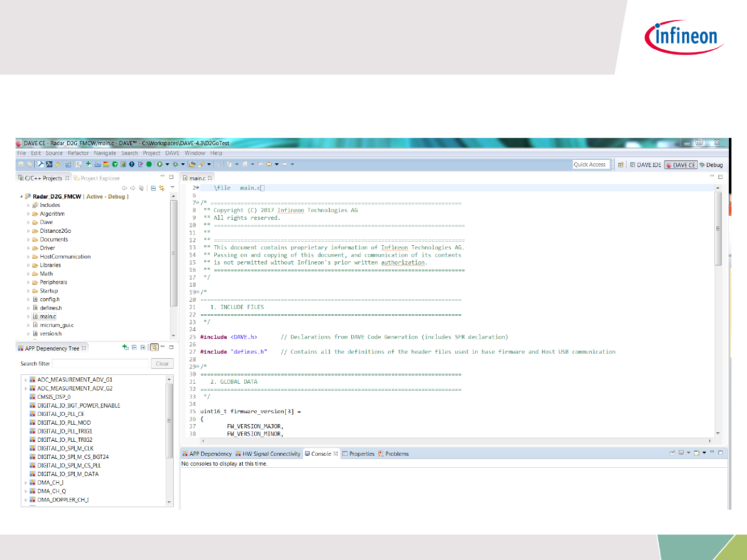Toggle folding of the file header at line 2
Screen dimensions: 747x560
[x=198, y=188]
